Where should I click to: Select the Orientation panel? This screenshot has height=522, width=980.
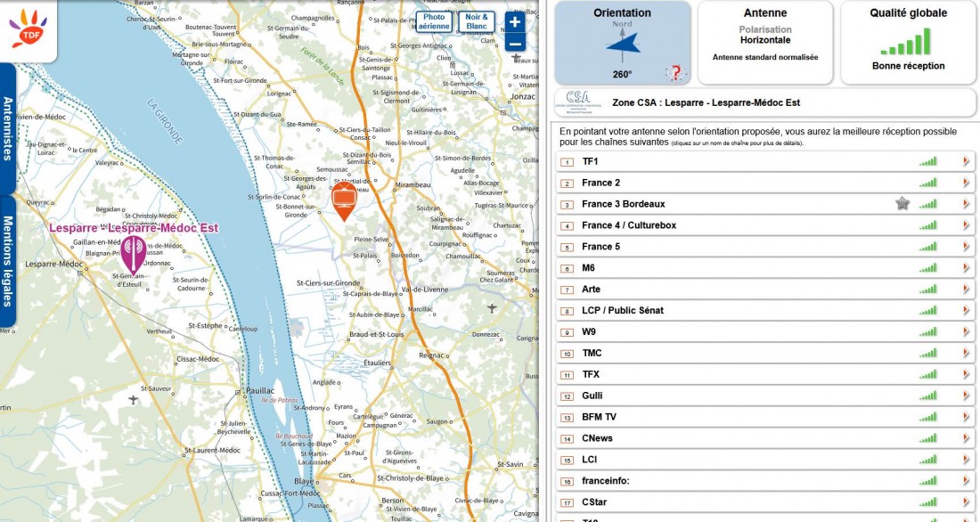[x=623, y=43]
